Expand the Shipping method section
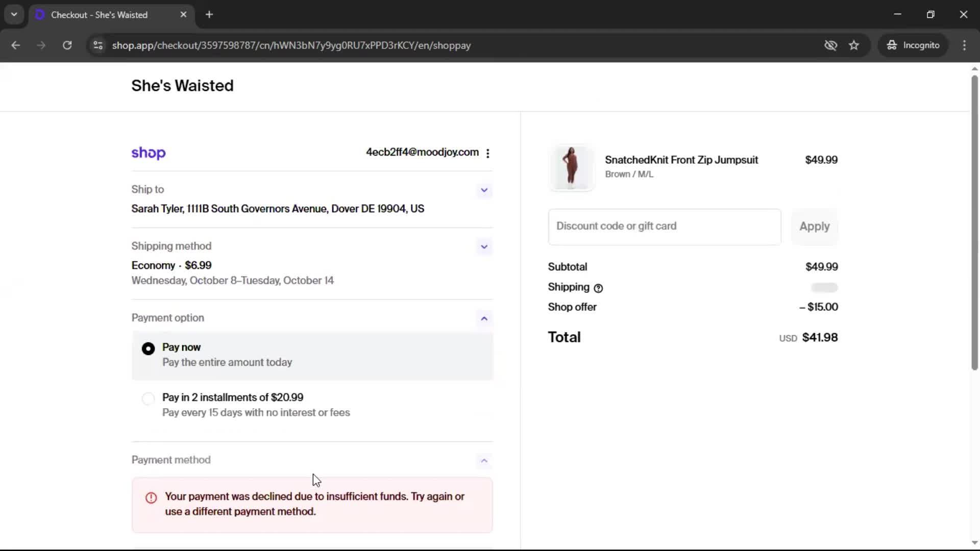980x551 pixels. (x=484, y=247)
